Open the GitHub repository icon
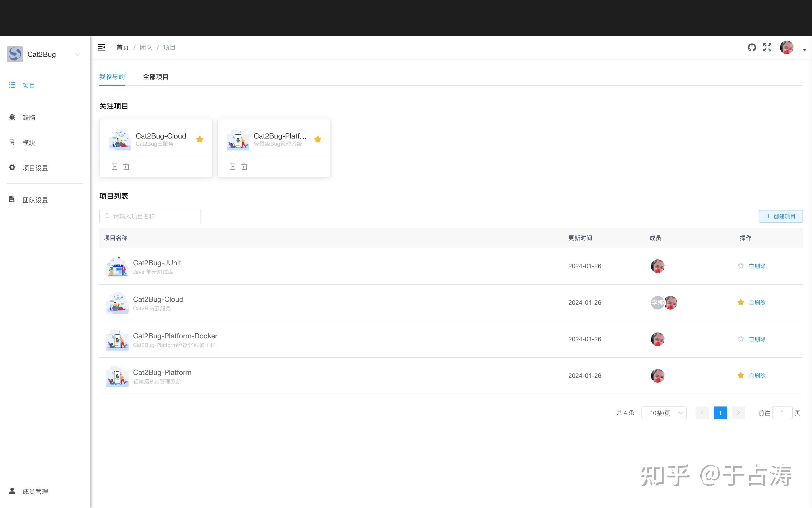The image size is (812, 508). coord(752,47)
